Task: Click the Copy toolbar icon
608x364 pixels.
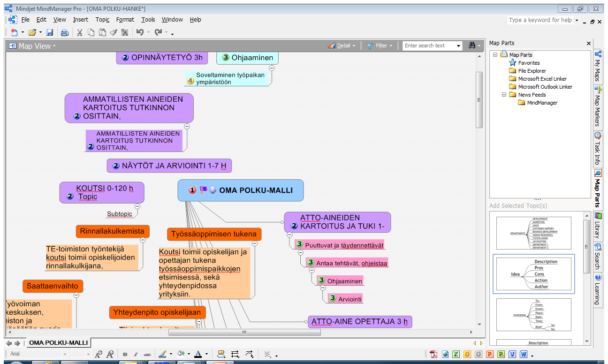Action: pyautogui.click(x=91, y=32)
